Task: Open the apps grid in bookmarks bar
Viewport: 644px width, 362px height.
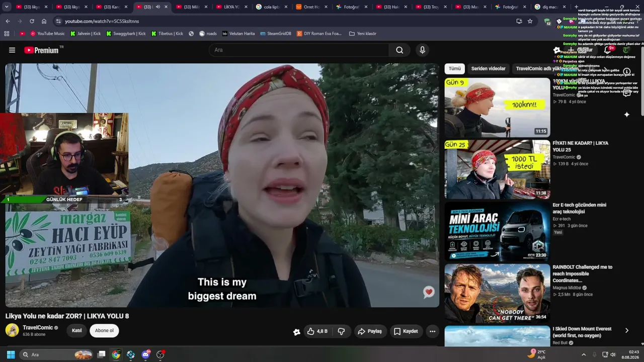Action: coord(7,34)
